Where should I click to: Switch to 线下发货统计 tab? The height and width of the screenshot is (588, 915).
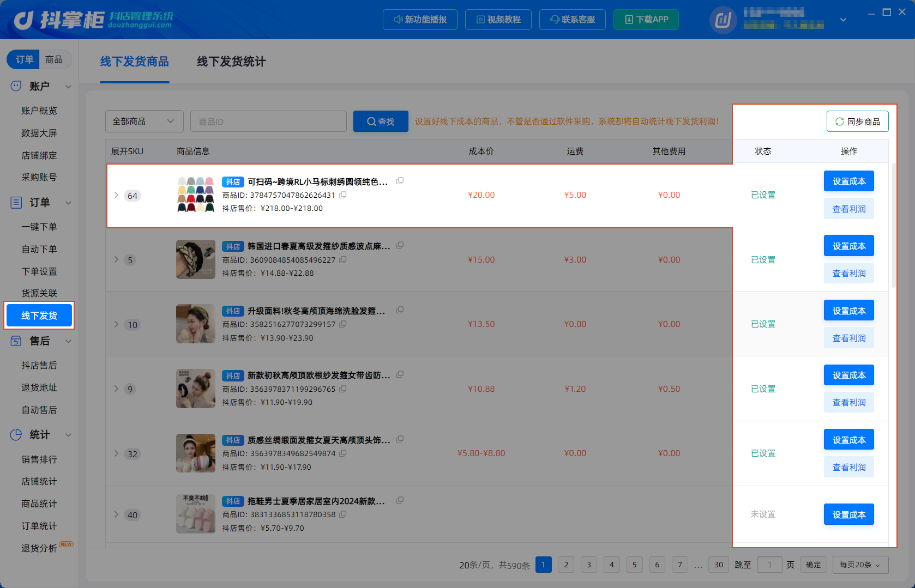[x=231, y=62]
